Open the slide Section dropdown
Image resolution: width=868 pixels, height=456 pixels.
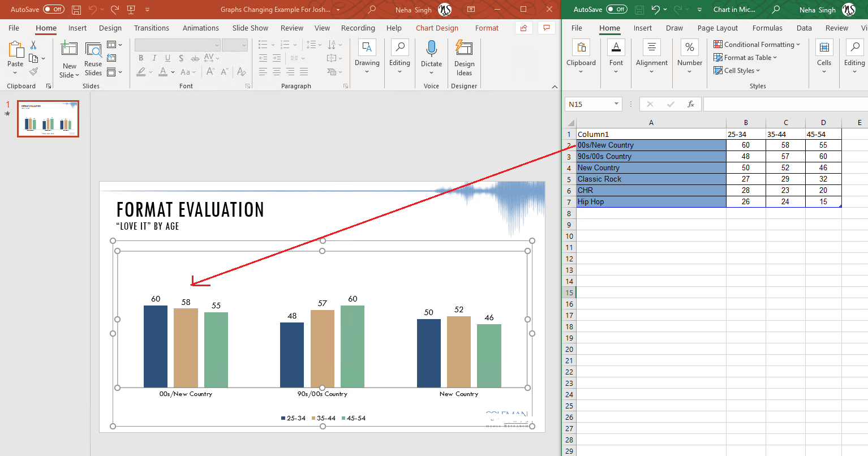(x=114, y=72)
